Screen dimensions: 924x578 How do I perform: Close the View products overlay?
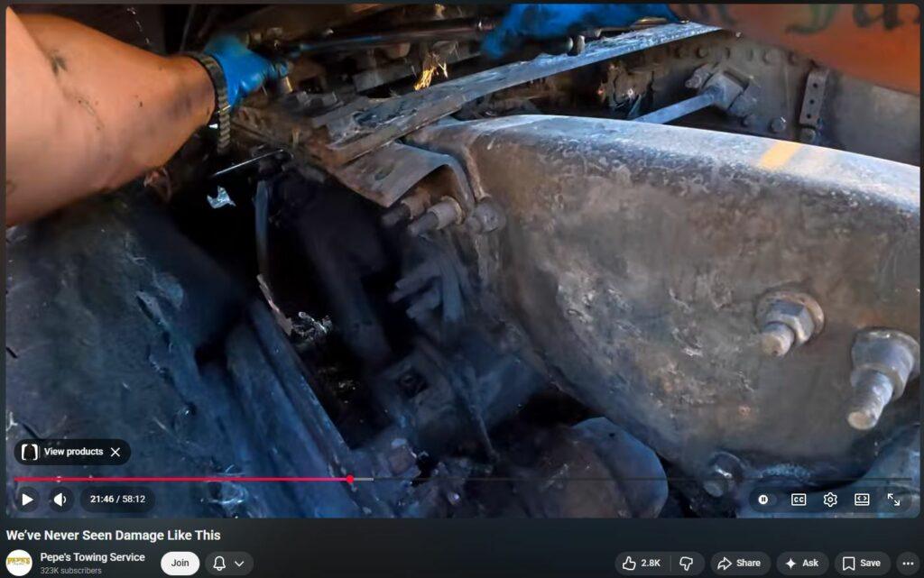point(115,452)
